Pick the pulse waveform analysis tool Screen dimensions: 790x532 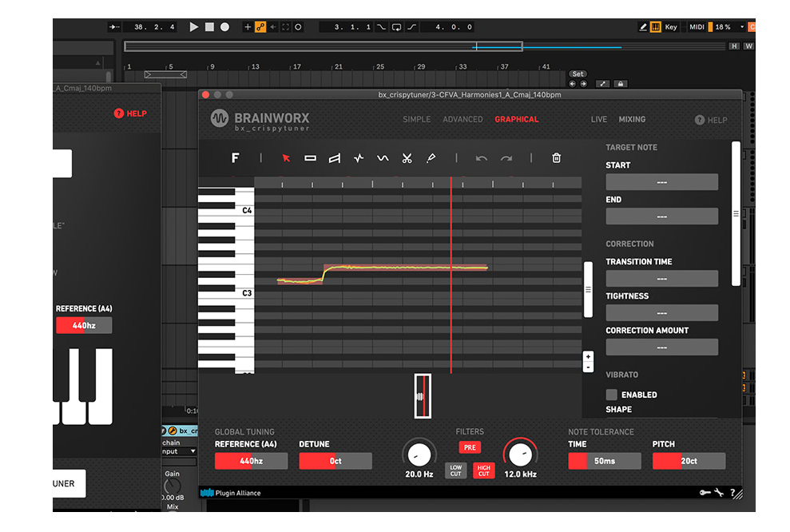pos(359,158)
